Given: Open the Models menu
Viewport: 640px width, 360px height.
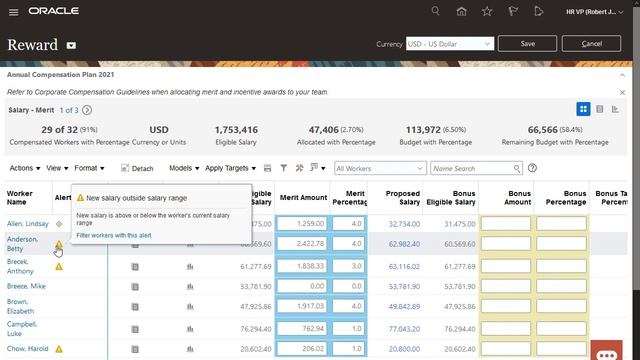Looking at the screenshot, I should [184, 168].
